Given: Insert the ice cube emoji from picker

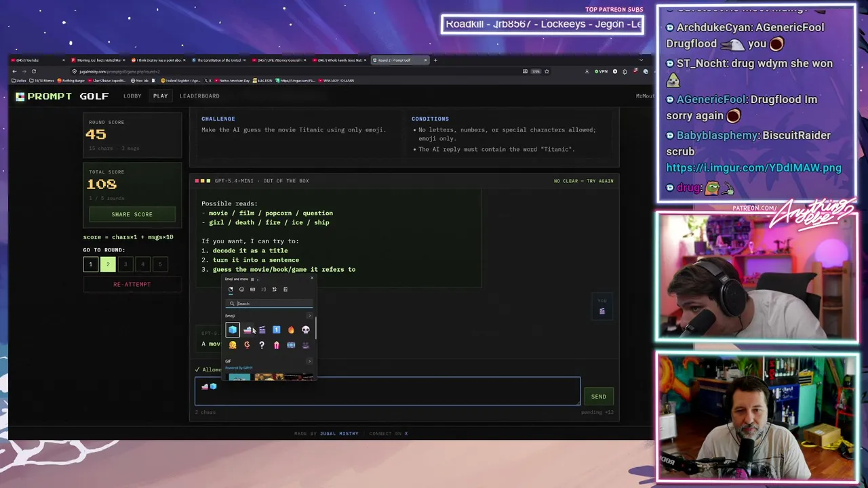Looking at the screenshot, I should [x=233, y=329].
